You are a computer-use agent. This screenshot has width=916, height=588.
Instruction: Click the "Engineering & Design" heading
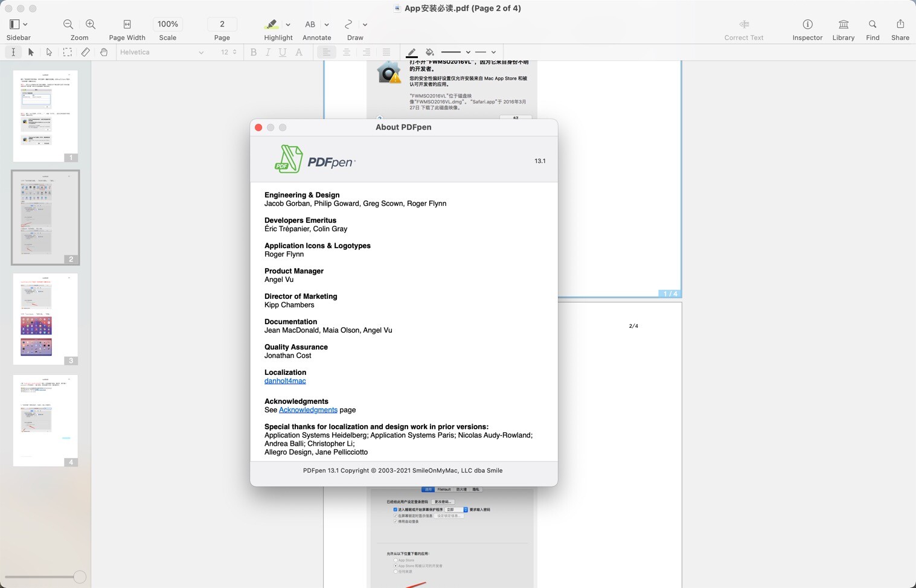pos(302,195)
